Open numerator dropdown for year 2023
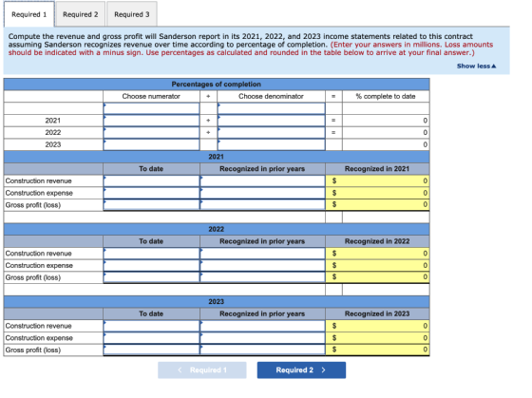Viewport: 532px width, 398px height. click(x=151, y=144)
